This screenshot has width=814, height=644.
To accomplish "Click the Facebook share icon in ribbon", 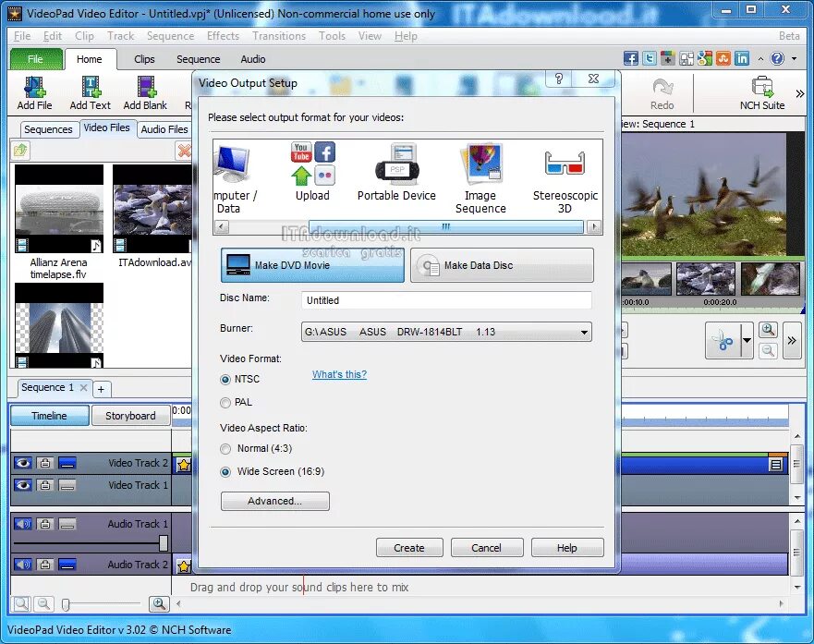I will pyautogui.click(x=631, y=58).
